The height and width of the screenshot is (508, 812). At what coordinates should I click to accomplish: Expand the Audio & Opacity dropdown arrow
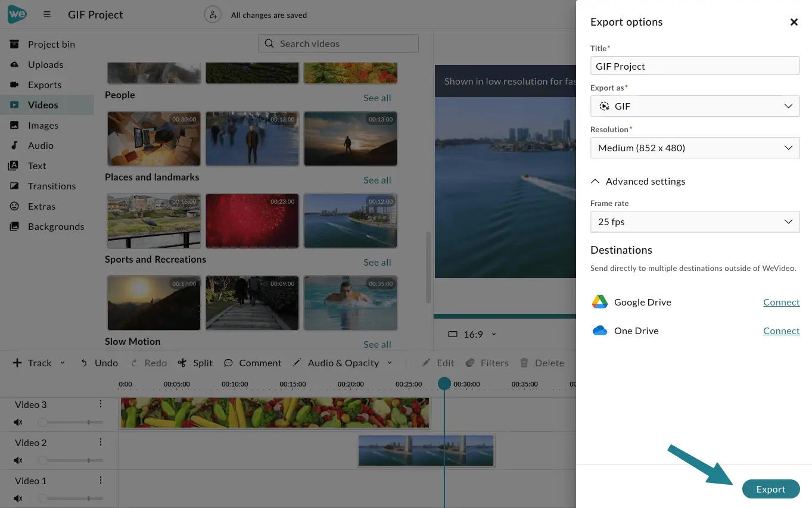(390, 363)
